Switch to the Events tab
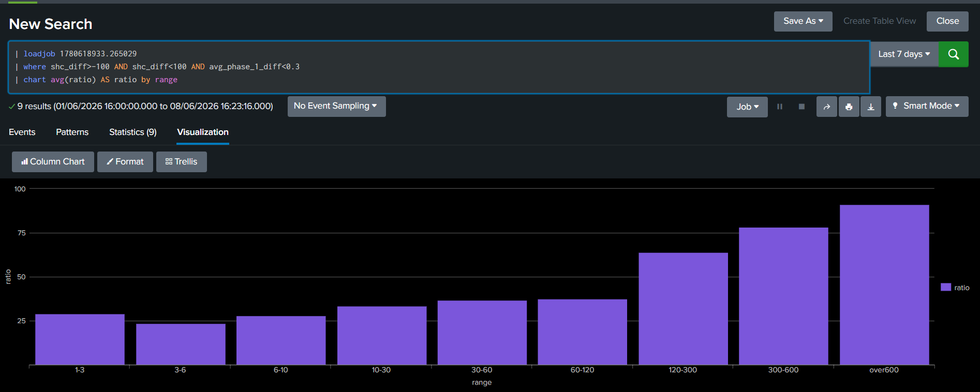 click(x=22, y=132)
